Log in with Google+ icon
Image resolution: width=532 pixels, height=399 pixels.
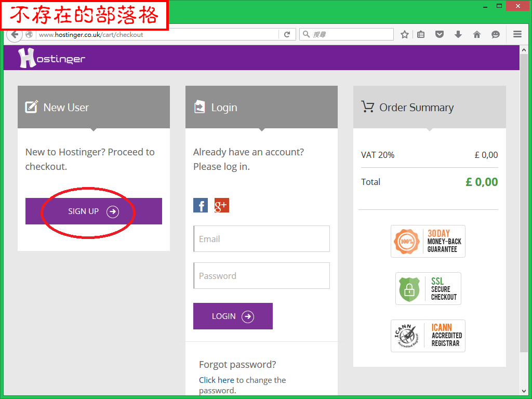(x=221, y=205)
